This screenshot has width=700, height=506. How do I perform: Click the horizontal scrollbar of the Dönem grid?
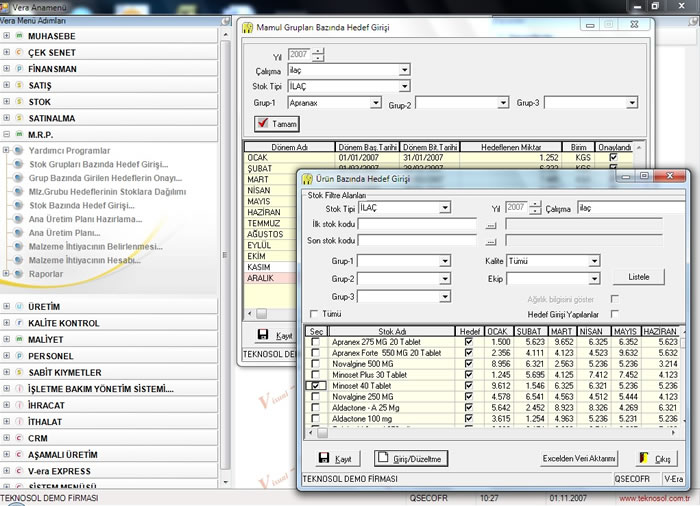click(x=271, y=314)
